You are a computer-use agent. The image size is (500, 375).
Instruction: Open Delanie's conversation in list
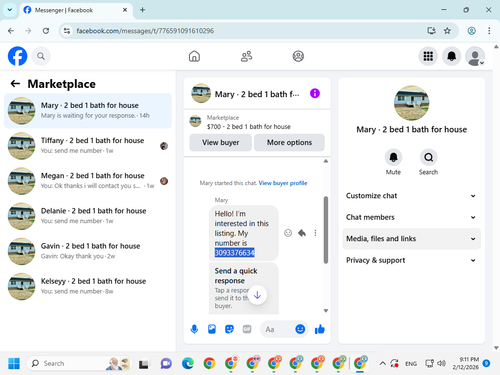pyautogui.click(x=88, y=216)
